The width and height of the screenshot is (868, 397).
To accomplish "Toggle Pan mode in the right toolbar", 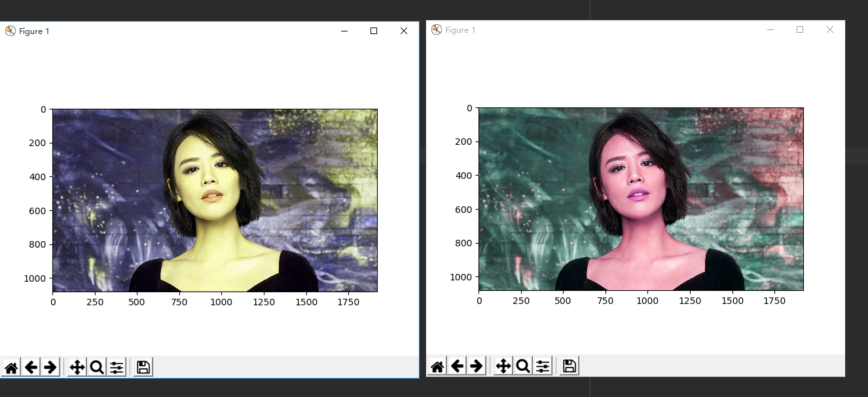I will (503, 366).
